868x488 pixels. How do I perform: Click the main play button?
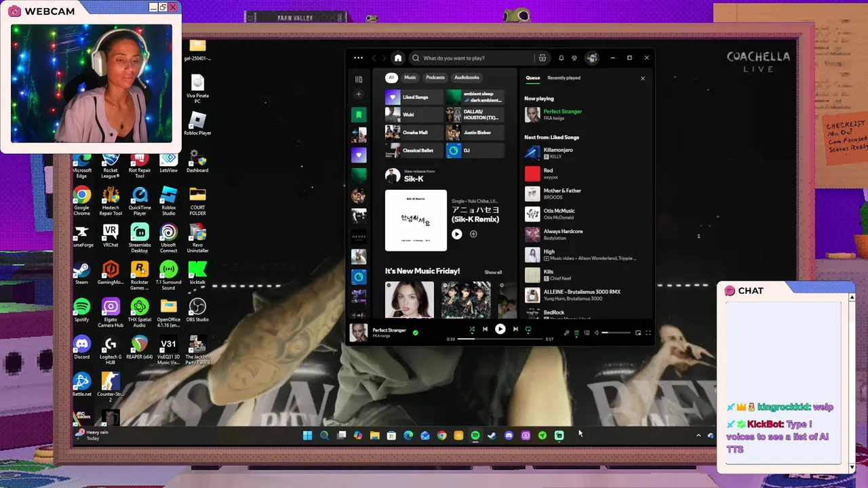[500, 329]
